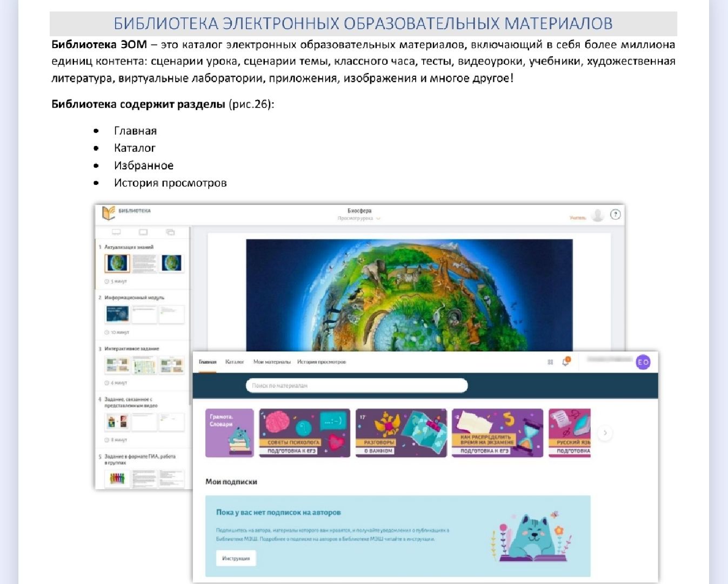
Task: Select the tablet view icon in sidebar
Action: (143, 232)
